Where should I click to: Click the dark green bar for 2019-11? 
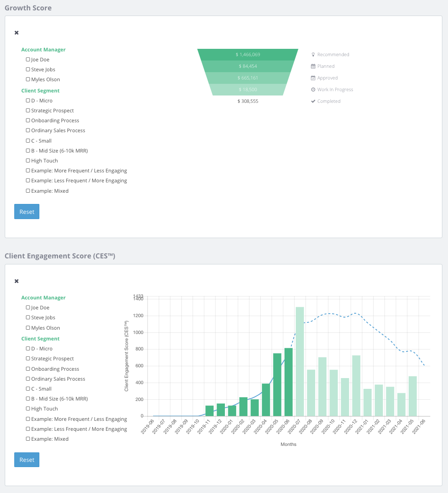[x=210, y=411]
